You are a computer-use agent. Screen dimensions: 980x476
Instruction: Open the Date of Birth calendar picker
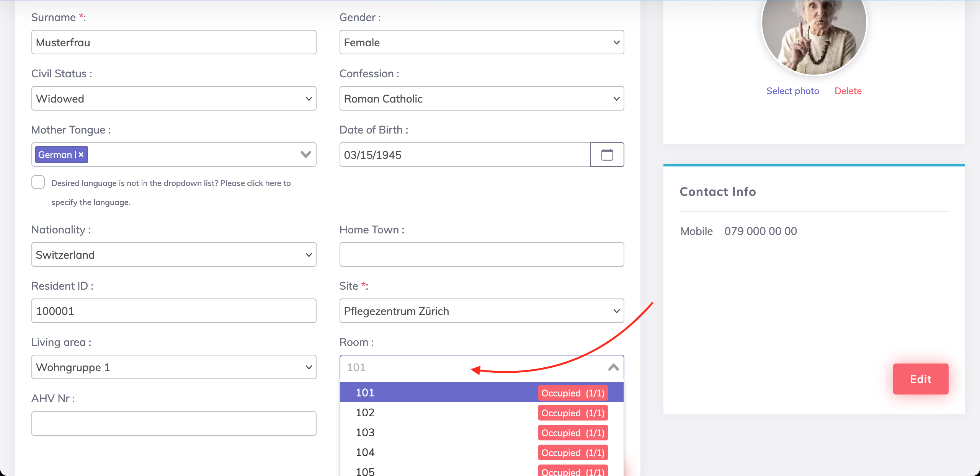(607, 155)
